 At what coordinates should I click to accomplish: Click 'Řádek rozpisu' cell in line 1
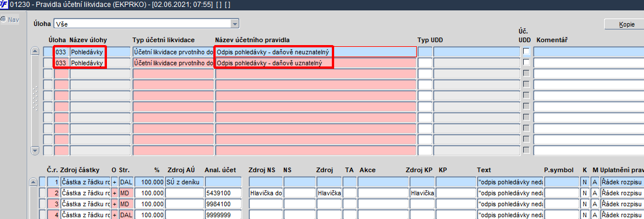pyautogui.click(x=622, y=181)
